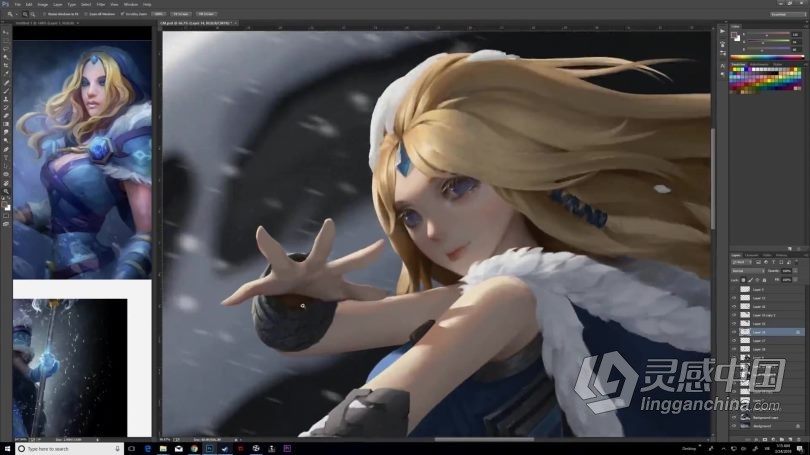Select the Blur tool
The image size is (810, 455).
[x=6, y=132]
